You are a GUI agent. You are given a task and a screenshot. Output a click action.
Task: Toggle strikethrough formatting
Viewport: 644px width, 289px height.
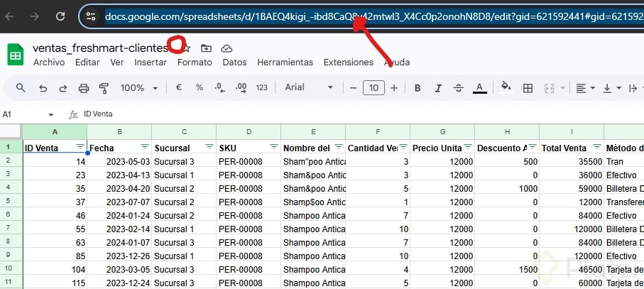459,88
